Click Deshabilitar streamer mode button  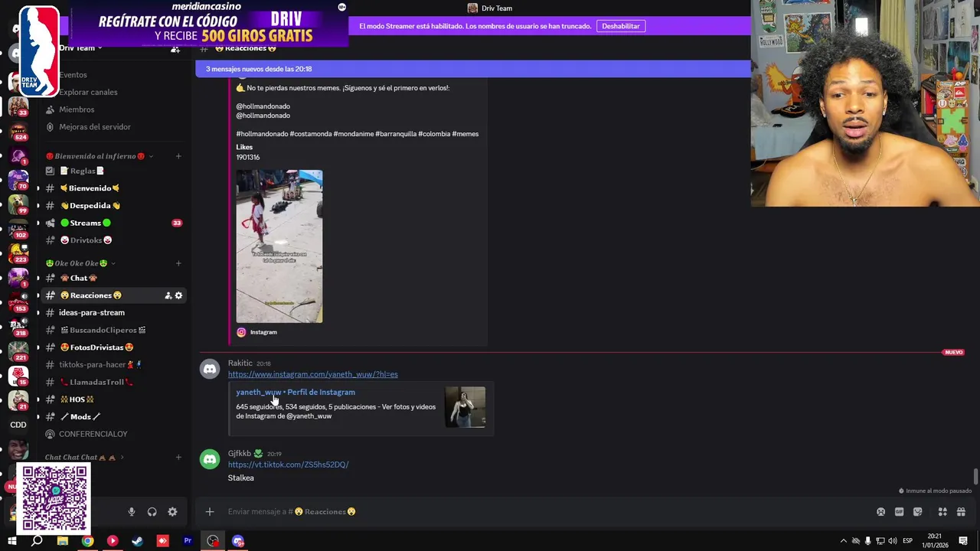coord(620,26)
